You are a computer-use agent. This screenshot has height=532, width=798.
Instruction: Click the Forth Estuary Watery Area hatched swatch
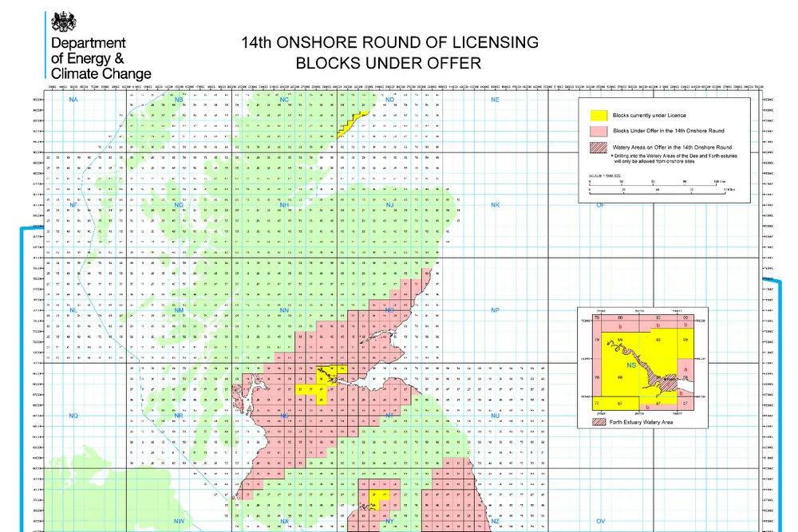(597, 421)
